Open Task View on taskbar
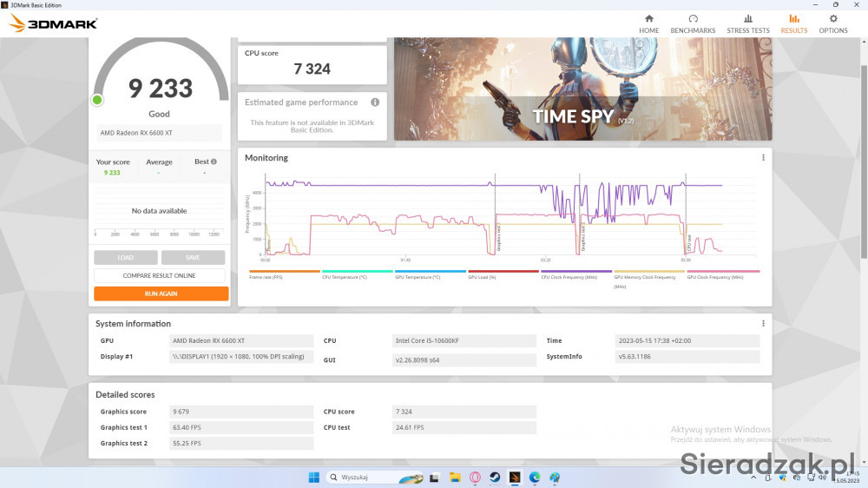 point(435,478)
